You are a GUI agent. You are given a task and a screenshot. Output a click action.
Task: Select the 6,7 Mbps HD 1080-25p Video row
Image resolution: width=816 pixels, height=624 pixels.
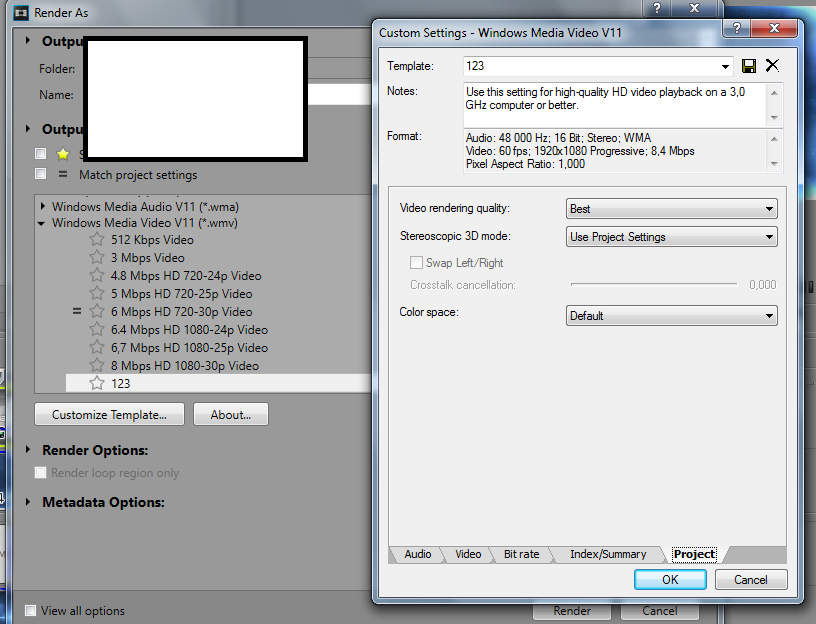click(x=189, y=348)
